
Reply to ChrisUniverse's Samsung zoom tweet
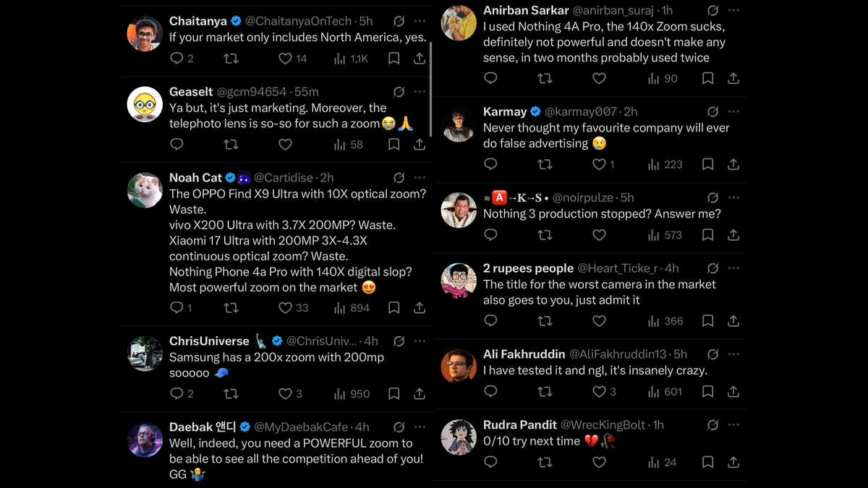(176, 394)
